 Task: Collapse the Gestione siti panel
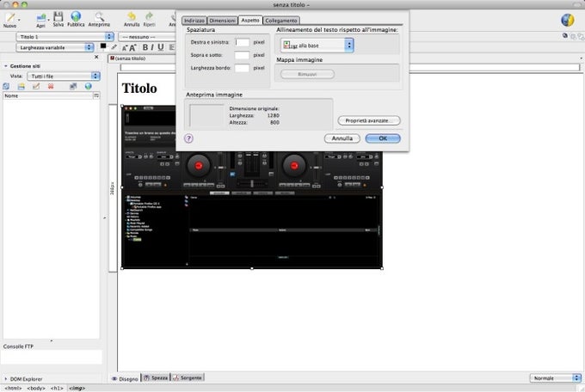[6, 66]
